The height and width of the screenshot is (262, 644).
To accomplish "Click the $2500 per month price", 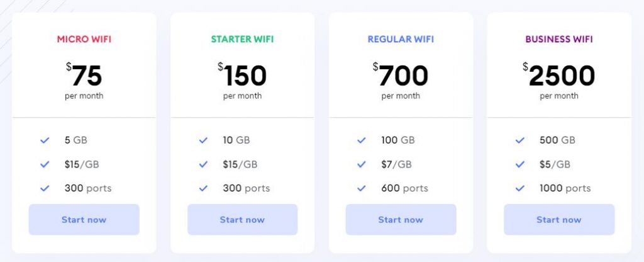I will pyautogui.click(x=559, y=81).
